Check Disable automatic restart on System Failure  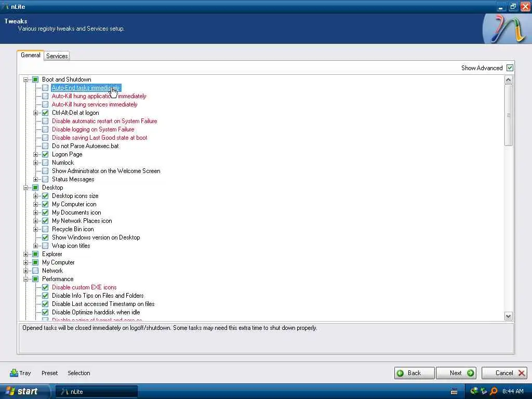(x=45, y=121)
